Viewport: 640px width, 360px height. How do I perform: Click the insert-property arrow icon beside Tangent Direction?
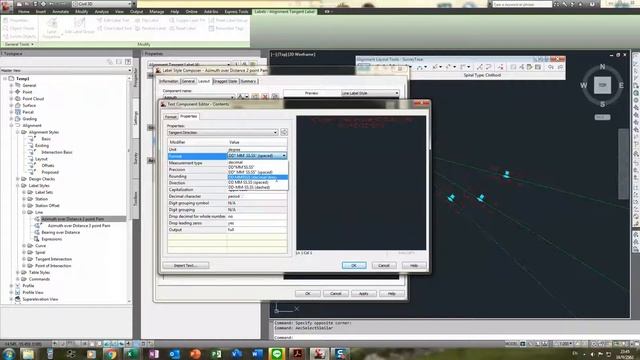[284, 132]
